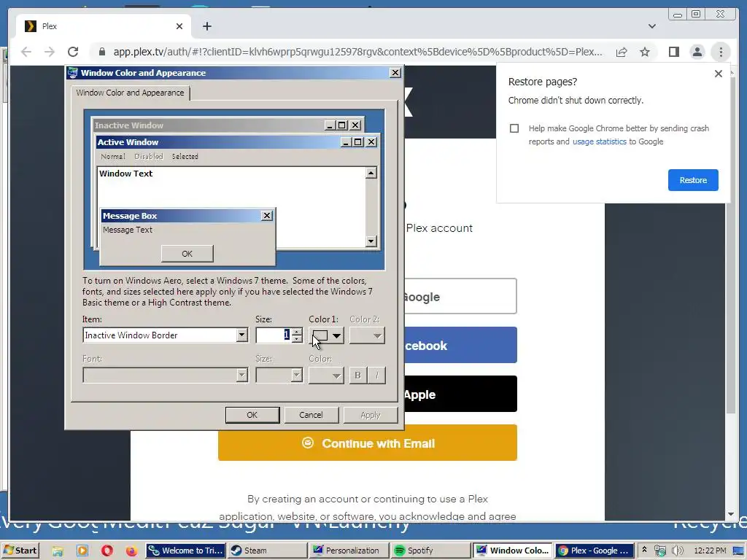Click the Chrome page scroll down arrow
The image size is (747, 560).
coord(731,514)
